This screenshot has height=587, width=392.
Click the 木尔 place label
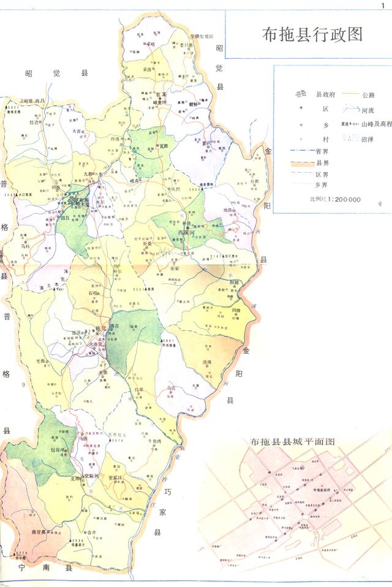click(x=100, y=202)
